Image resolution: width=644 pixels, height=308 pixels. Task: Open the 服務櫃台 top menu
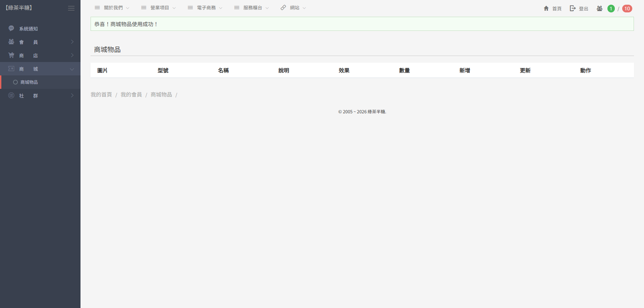(252, 8)
